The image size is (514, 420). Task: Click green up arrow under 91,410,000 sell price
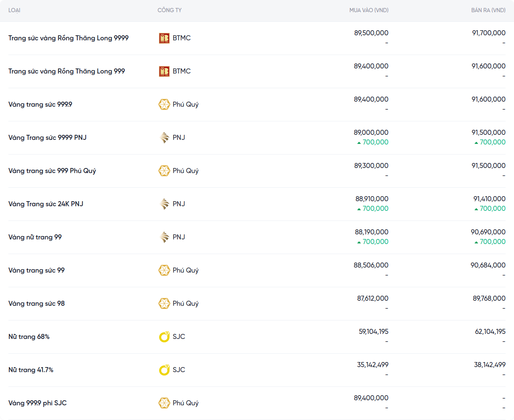[x=476, y=209]
